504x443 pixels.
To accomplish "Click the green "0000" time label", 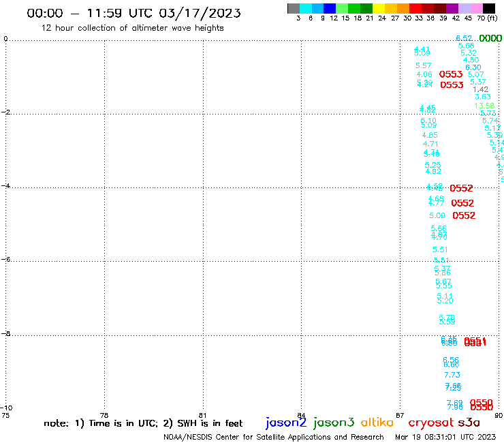I will click(x=490, y=38).
